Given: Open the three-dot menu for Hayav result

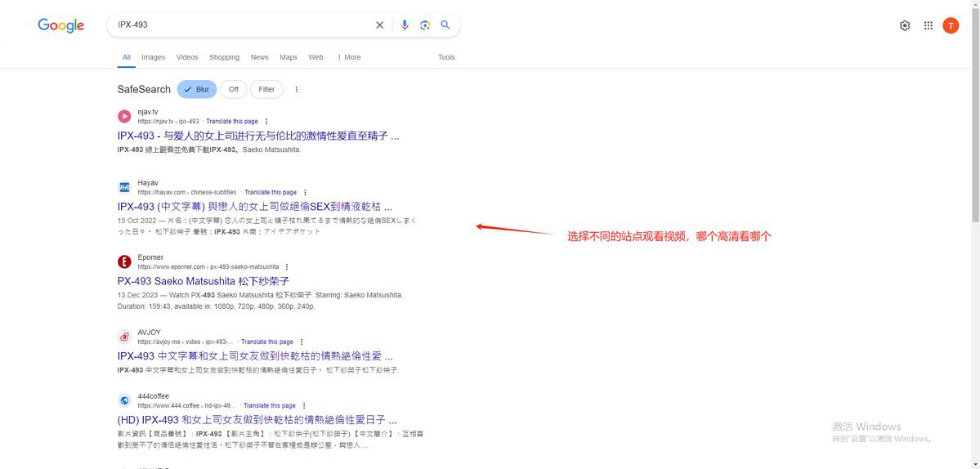Looking at the screenshot, I should 305,192.
